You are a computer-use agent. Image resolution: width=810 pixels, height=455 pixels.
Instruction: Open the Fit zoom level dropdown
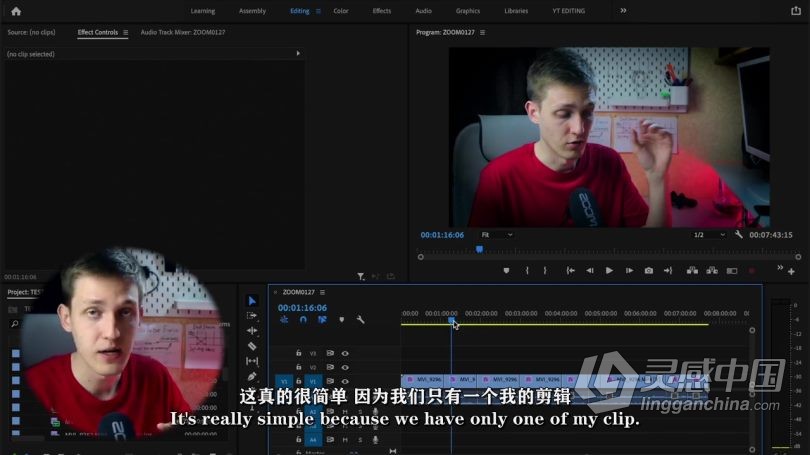[497, 235]
